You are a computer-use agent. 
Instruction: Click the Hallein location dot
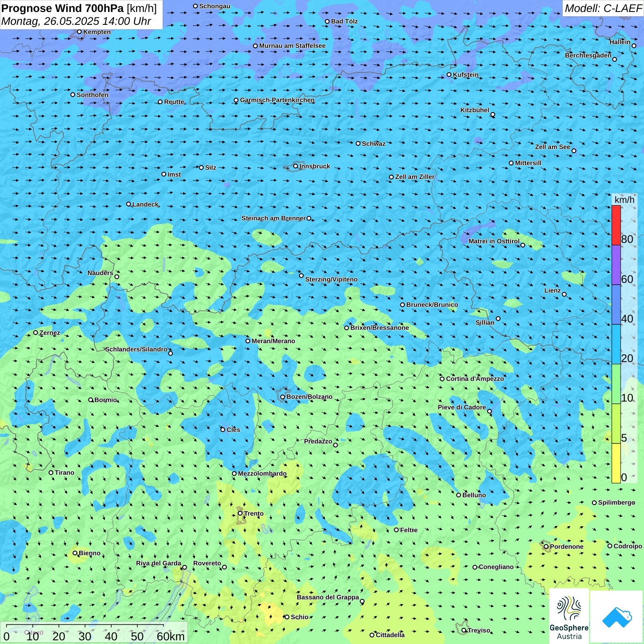pos(634,46)
